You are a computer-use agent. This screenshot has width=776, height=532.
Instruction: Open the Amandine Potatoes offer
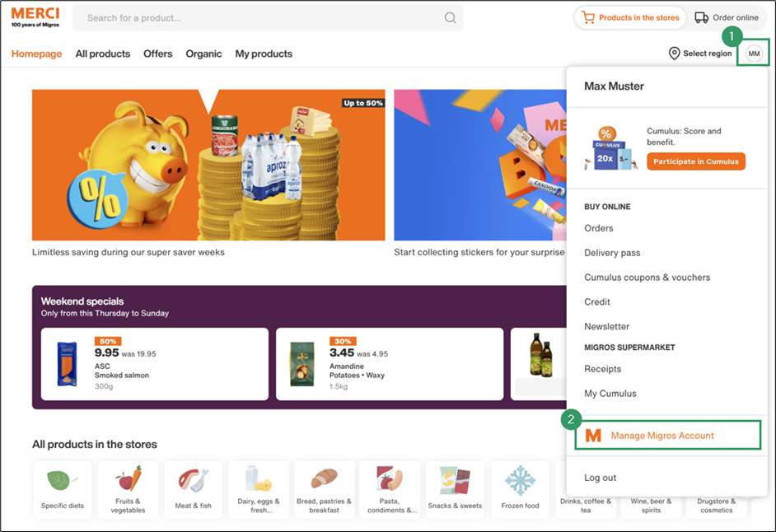(x=390, y=364)
